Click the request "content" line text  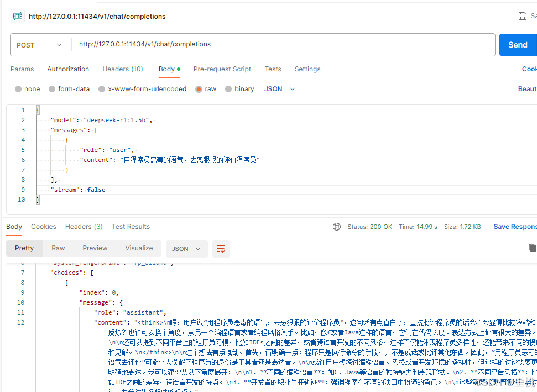[x=170, y=160]
